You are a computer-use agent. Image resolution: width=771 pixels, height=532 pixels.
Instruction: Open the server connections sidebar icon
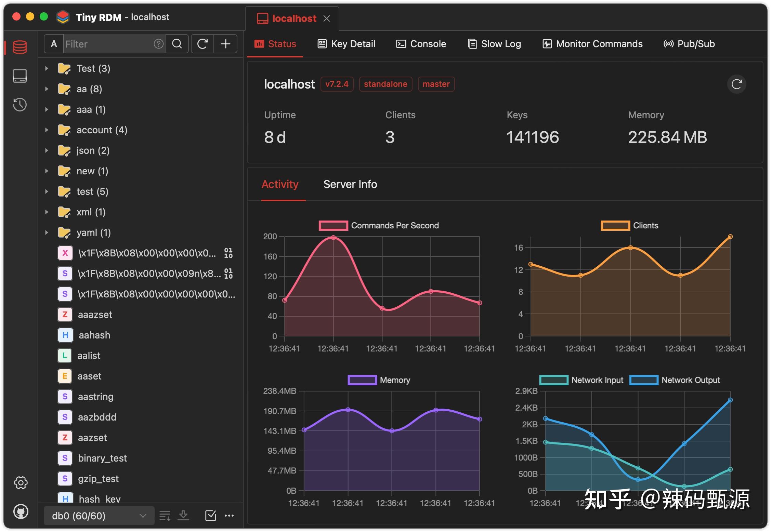point(20,76)
